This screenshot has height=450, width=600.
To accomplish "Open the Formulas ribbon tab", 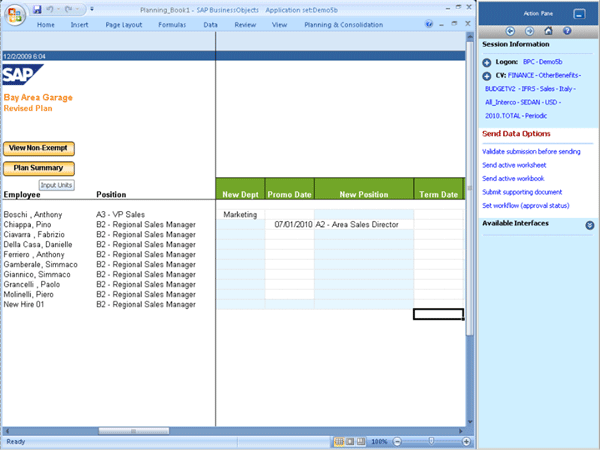I will pyautogui.click(x=172, y=25).
